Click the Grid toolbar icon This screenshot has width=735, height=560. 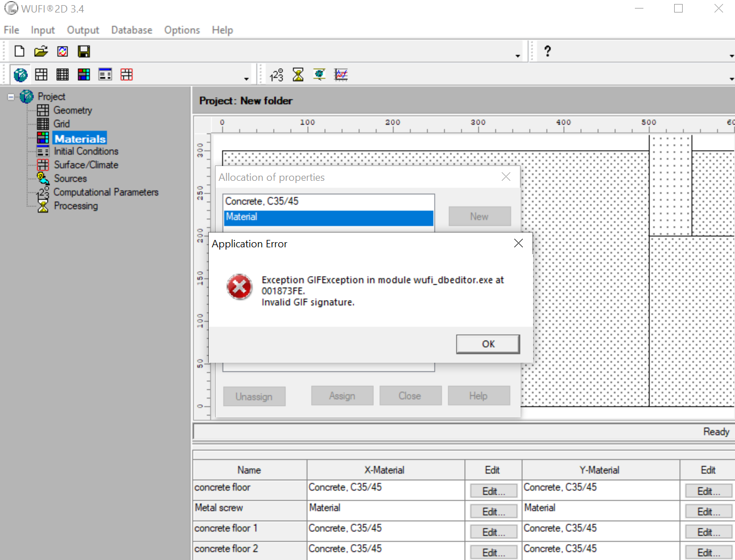tap(63, 74)
